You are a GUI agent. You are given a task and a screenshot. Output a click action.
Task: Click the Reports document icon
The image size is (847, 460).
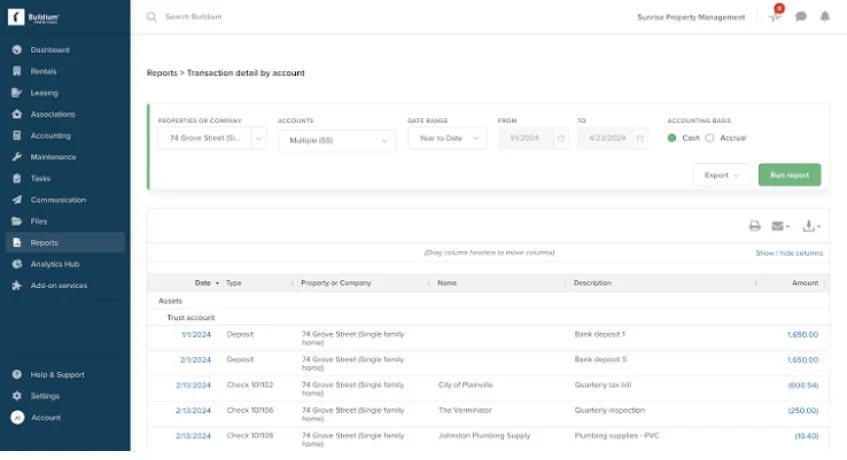pyautogui.click(x=17, y=242)
